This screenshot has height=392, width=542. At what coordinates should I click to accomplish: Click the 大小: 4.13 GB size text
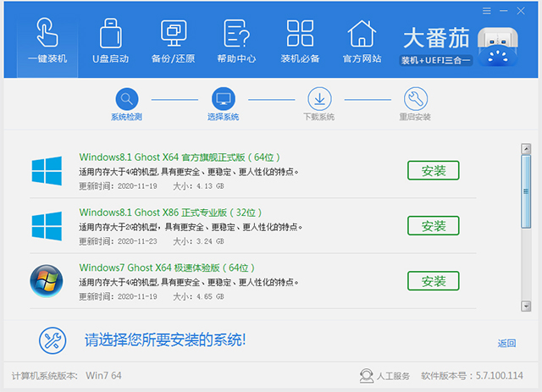pos(198,186)
